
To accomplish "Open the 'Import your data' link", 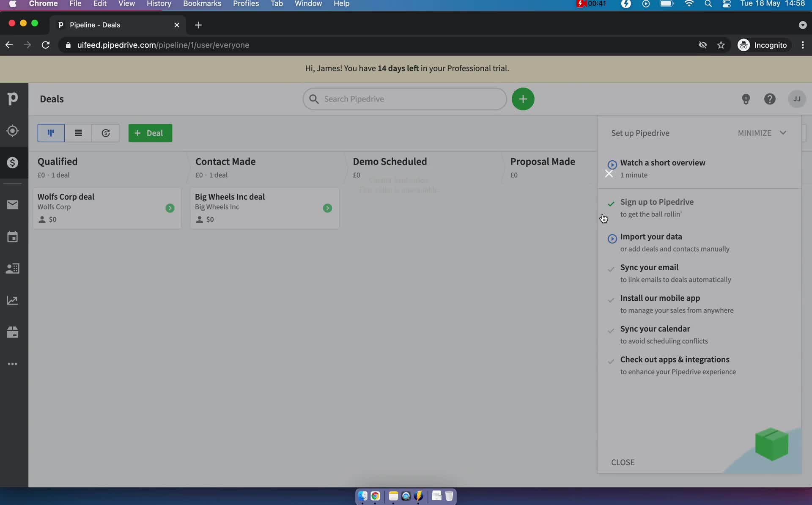I will pos(651,236).
